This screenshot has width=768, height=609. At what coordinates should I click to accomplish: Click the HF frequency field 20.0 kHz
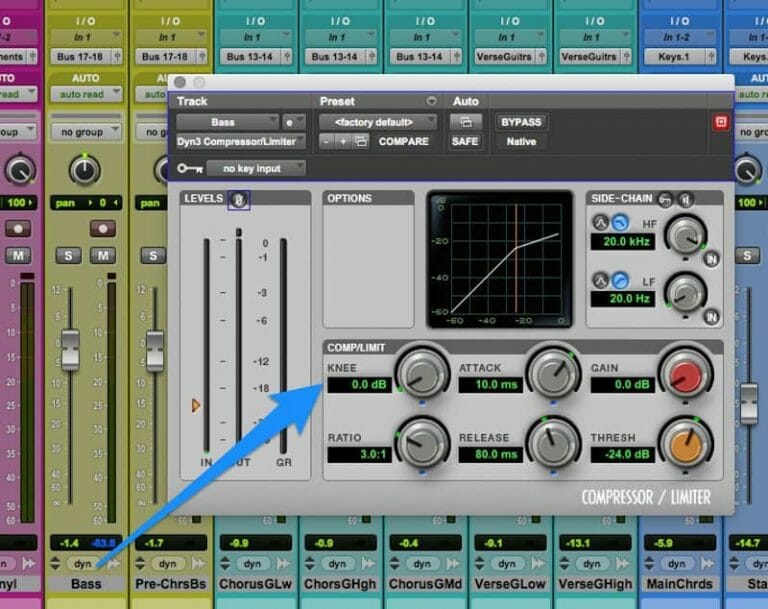[623, 242]
